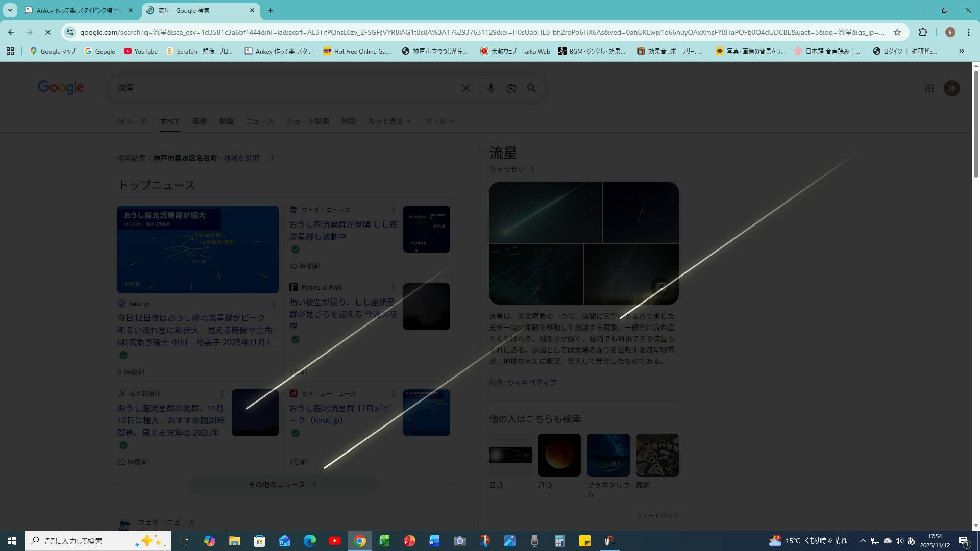
Task: Open the ウィキペディア source link
Action: [531, 383]
